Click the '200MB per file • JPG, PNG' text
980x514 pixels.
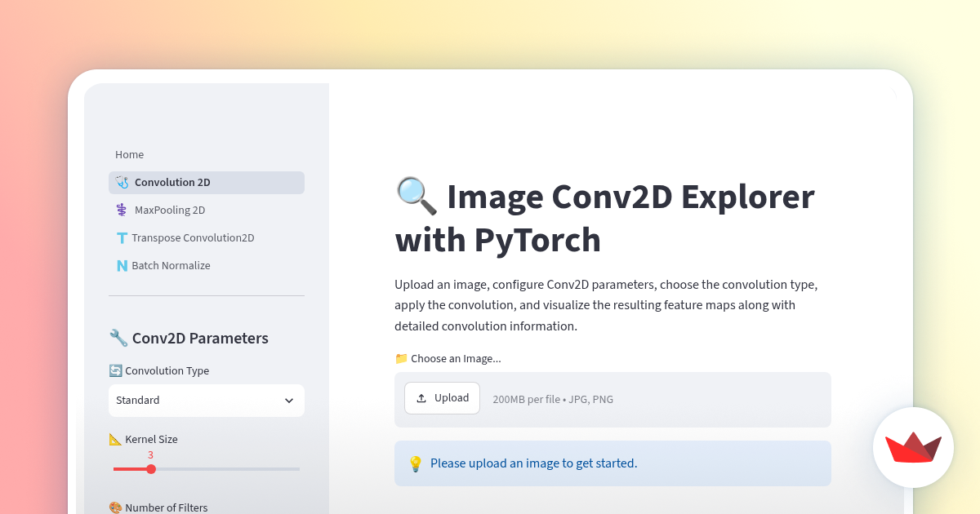coord(553,400)
